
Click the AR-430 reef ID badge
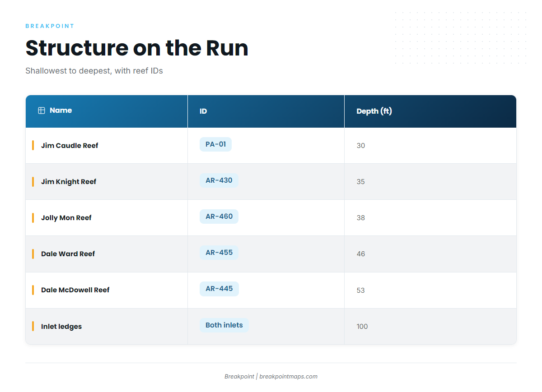click(219, 180)
